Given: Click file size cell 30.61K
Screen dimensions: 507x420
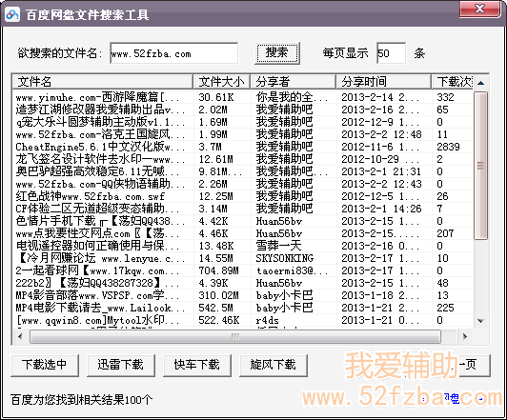Looking at the screenshot, I should click(x=216, y=97).
